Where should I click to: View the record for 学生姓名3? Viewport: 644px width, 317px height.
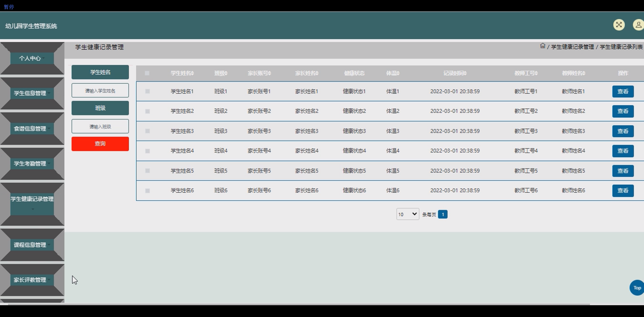point(623,131)
